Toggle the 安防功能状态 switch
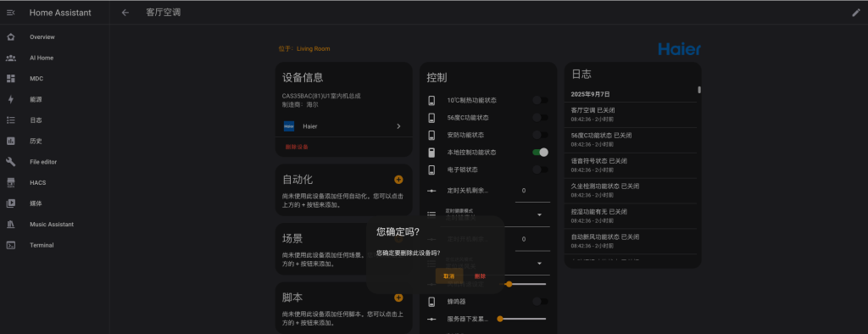Screen dimensions: 868x334 (x=540, y=135)
